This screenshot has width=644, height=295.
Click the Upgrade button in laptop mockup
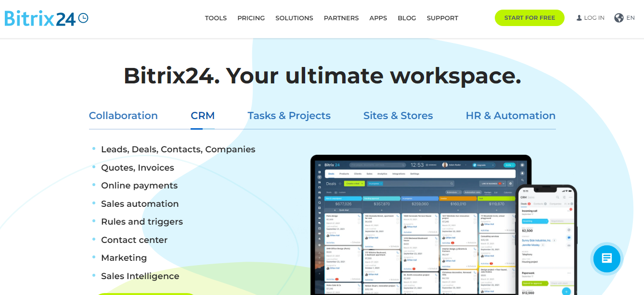click(x=484, y=165)
